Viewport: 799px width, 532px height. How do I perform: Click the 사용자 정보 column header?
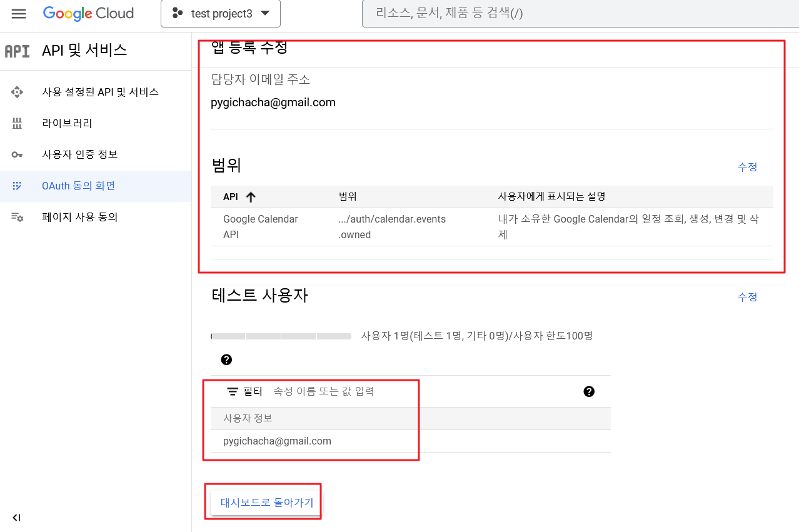point(248,418)
